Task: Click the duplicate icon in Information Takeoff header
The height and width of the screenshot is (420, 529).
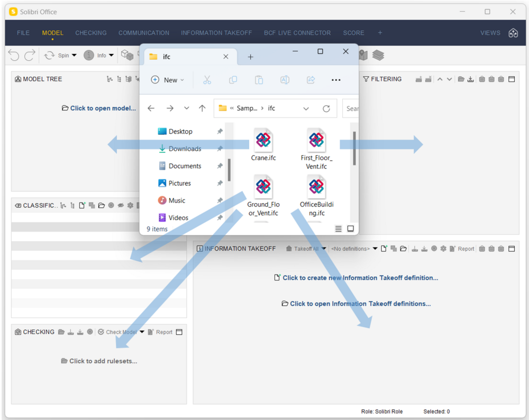Action: pyautogui.click(x=394, y=249)
